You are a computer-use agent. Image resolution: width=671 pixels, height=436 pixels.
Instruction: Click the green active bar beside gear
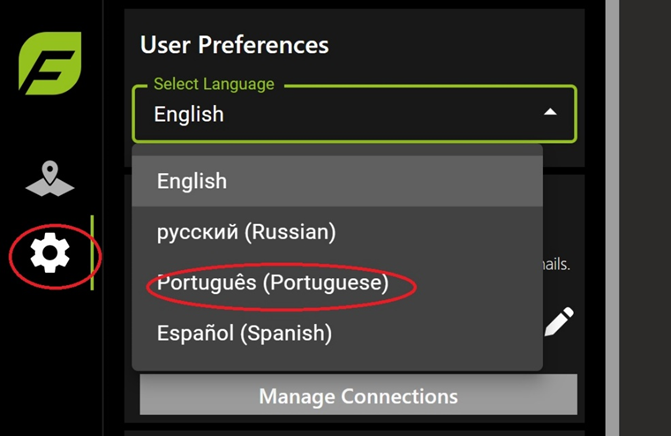92,252
